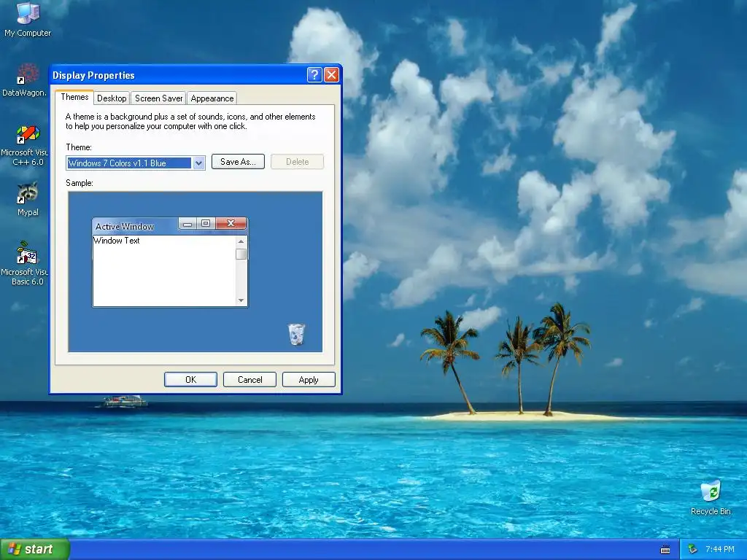Click Cancel in Display Properties
Image resolution: width=747 pixels, height=560 pixels.
249,379
